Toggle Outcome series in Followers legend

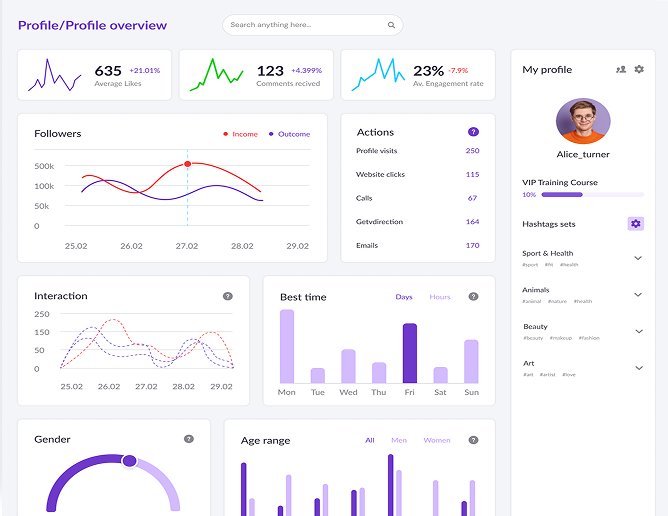(x=288, y=134)
